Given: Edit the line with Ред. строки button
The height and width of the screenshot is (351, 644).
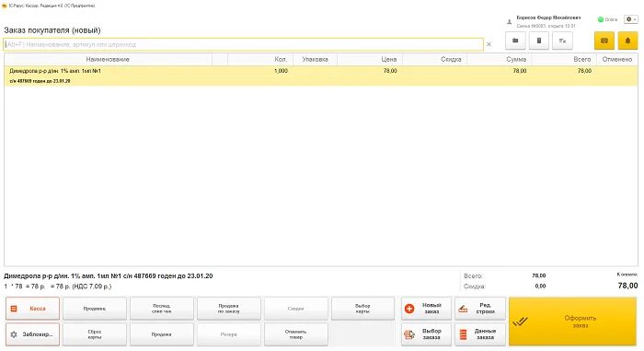Looking at the screenshot, I should [x=480, y=309].
